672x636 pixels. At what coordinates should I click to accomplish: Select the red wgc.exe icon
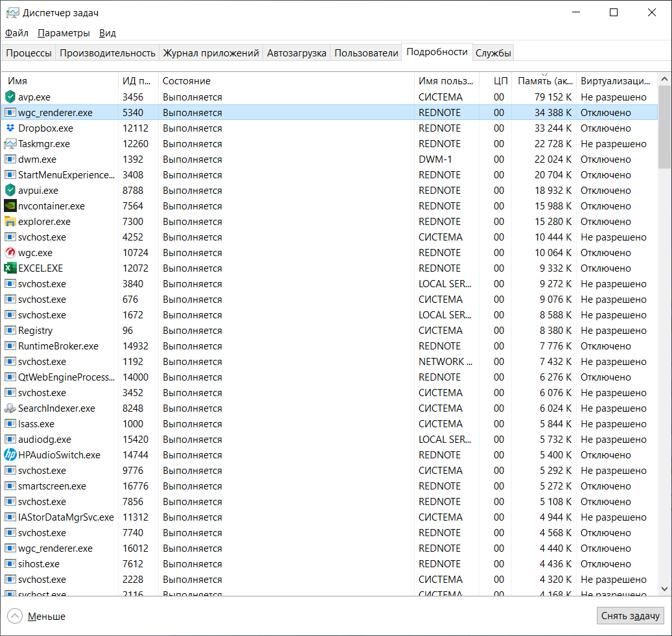10,253
